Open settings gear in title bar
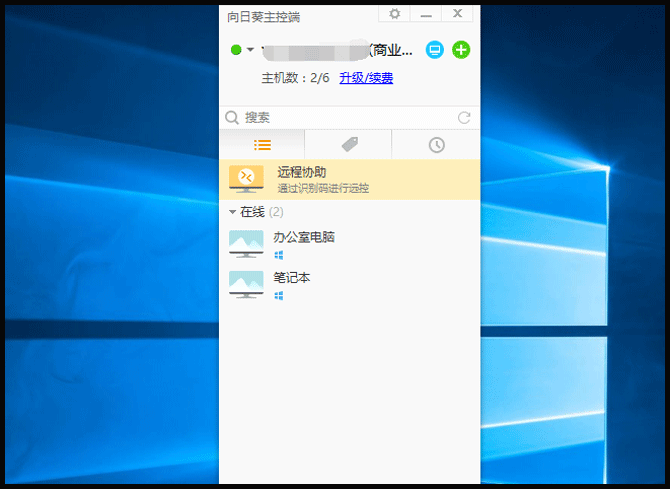The height and width of the screenshot is (489, 670). coord(394,14)
